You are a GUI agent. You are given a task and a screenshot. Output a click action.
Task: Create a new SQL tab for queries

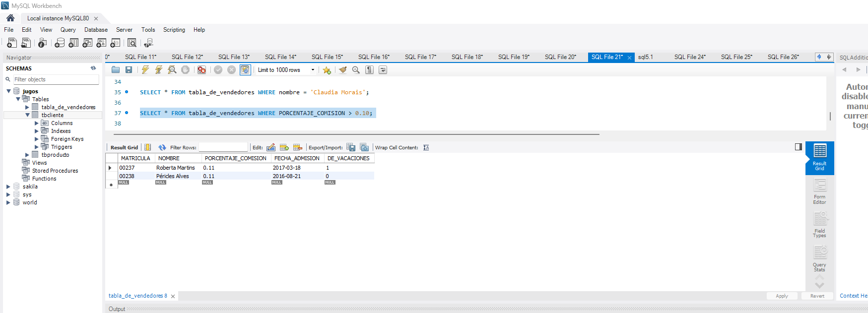coord(11,43)
